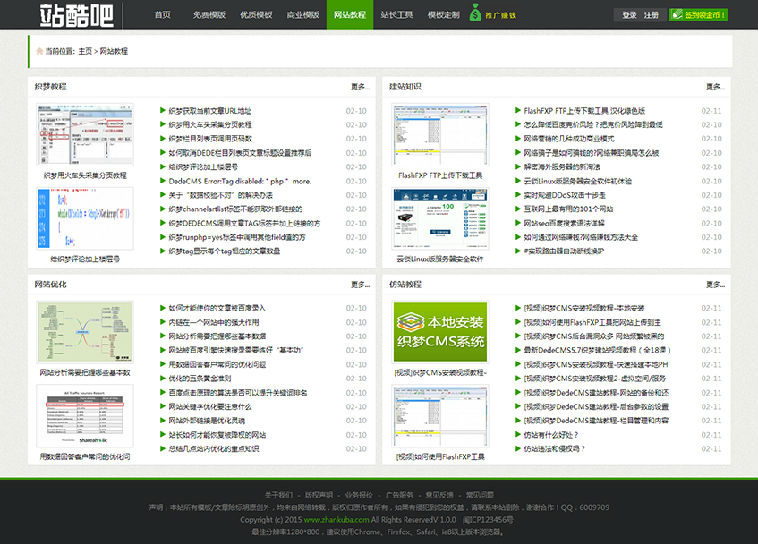758x544 pixels.
Task: Click 主页 in the breadcrumb path
Action: pos(85,50)
